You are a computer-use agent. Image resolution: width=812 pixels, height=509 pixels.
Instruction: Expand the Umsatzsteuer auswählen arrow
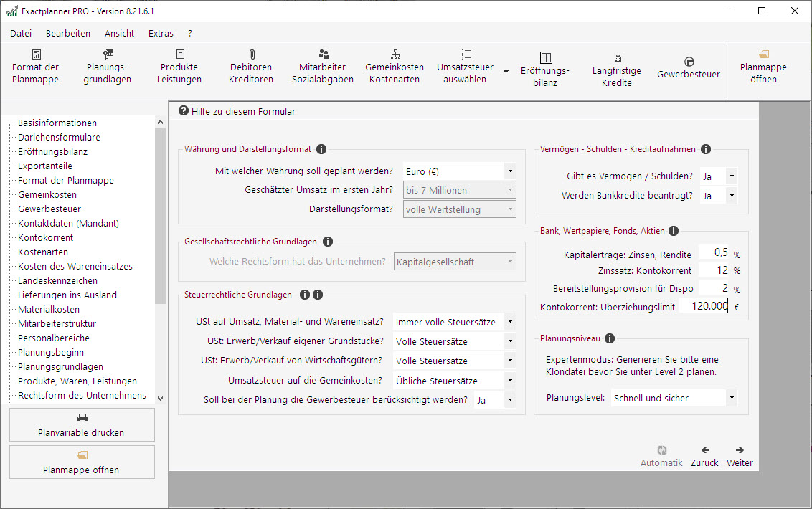click(506, 72)
